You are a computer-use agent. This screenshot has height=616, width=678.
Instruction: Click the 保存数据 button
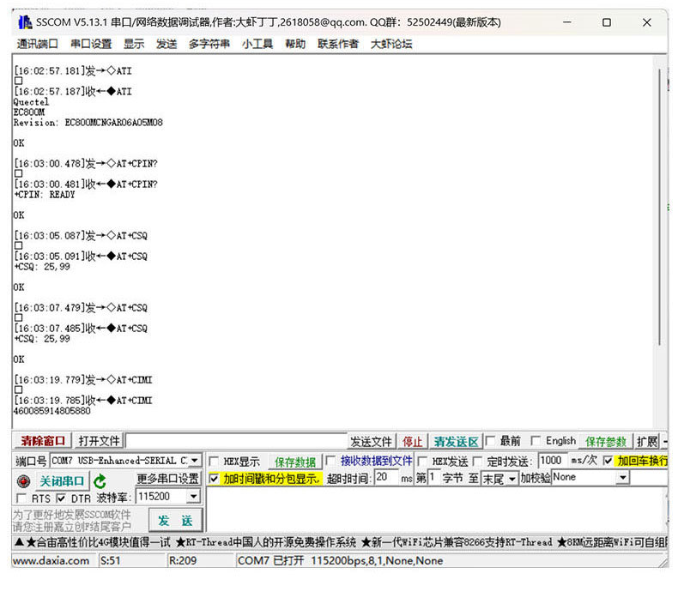tap(295, 462)
